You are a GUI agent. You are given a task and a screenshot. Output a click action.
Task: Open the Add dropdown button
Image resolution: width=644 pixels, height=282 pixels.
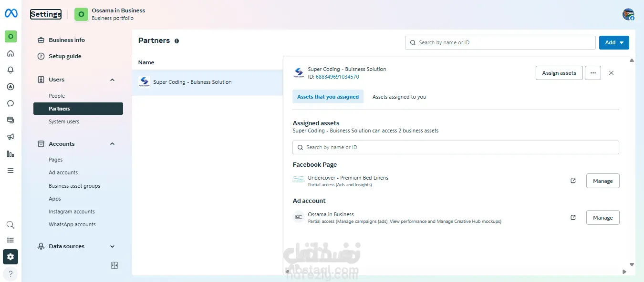tap(614, 42)
